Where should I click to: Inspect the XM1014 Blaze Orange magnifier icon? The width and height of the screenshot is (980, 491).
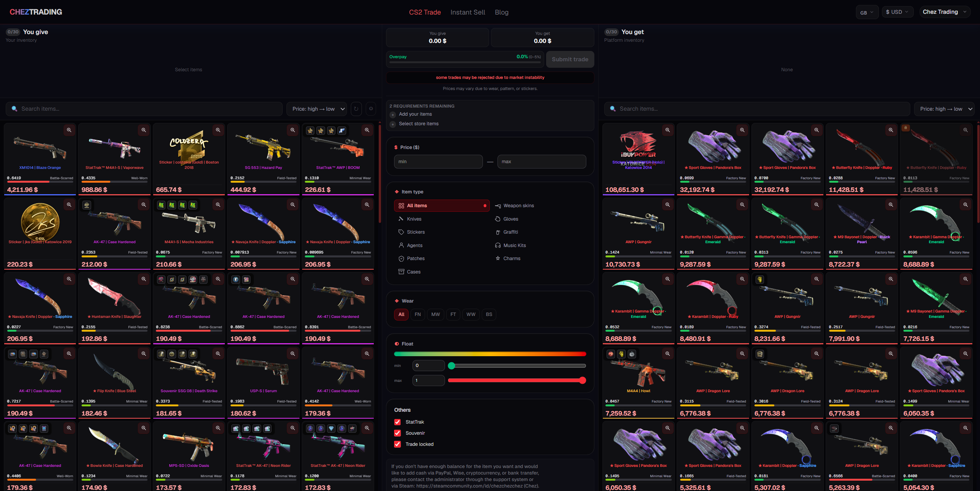pos(69,130)
